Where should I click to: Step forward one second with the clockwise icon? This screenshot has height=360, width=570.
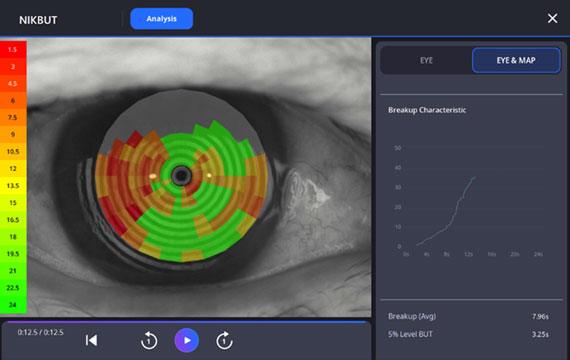tap(224, 341)
